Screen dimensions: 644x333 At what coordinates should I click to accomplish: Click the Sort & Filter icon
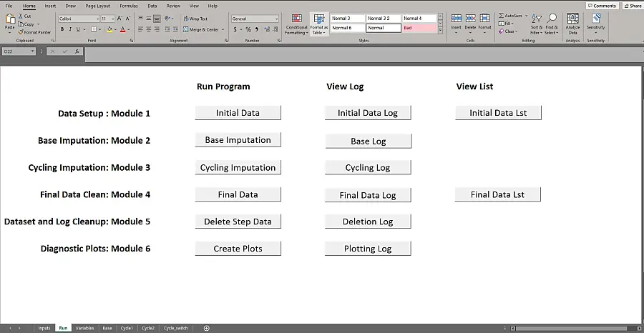536,24
